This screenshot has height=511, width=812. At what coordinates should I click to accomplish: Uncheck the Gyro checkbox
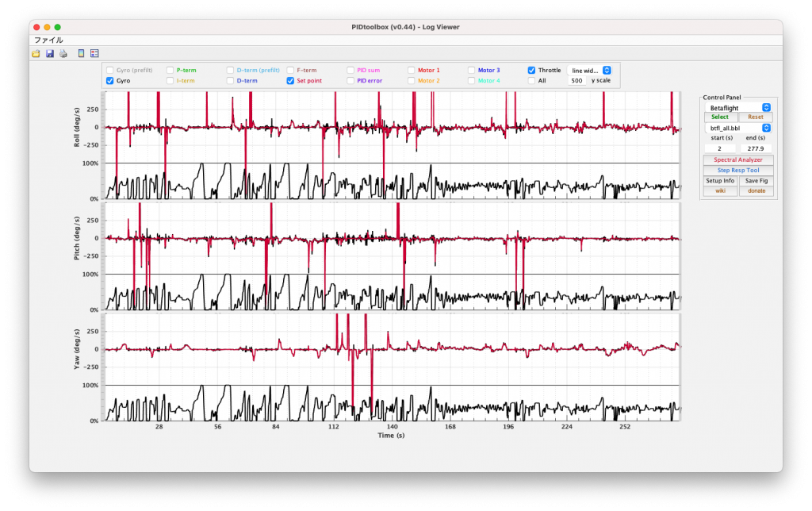(x=110, y=81)
